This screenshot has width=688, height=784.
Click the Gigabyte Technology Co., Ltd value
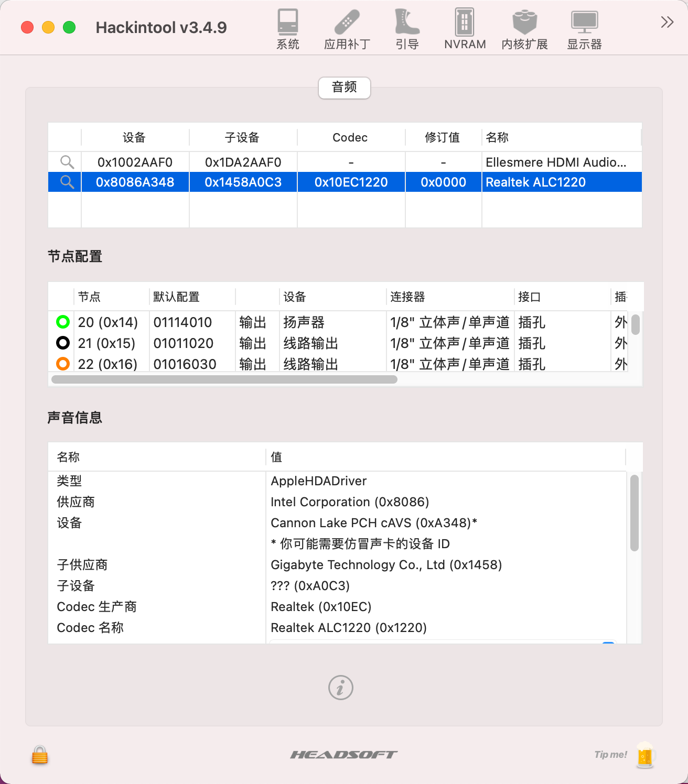click(x=386, y=565)
